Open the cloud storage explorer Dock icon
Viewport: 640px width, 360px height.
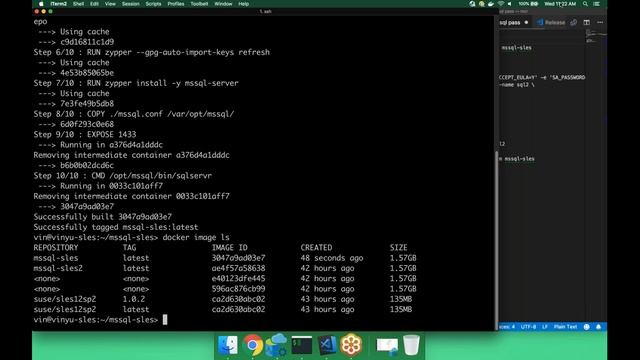point(276,345)
